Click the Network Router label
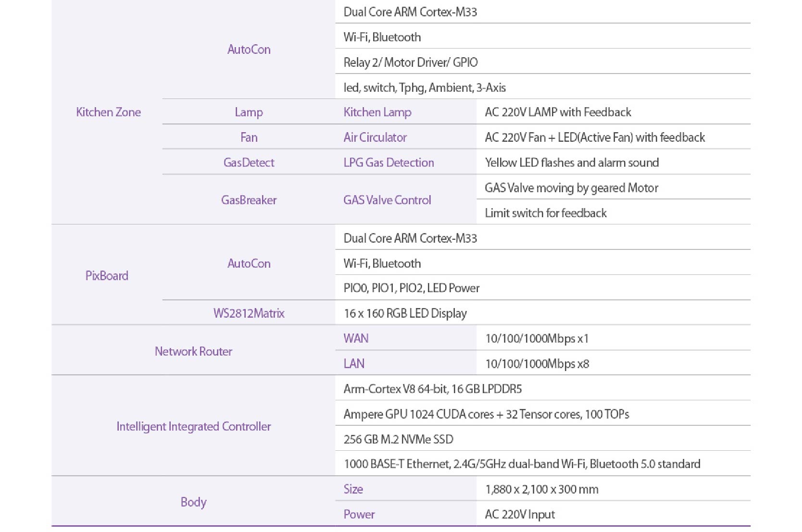 tap(193, 351)
